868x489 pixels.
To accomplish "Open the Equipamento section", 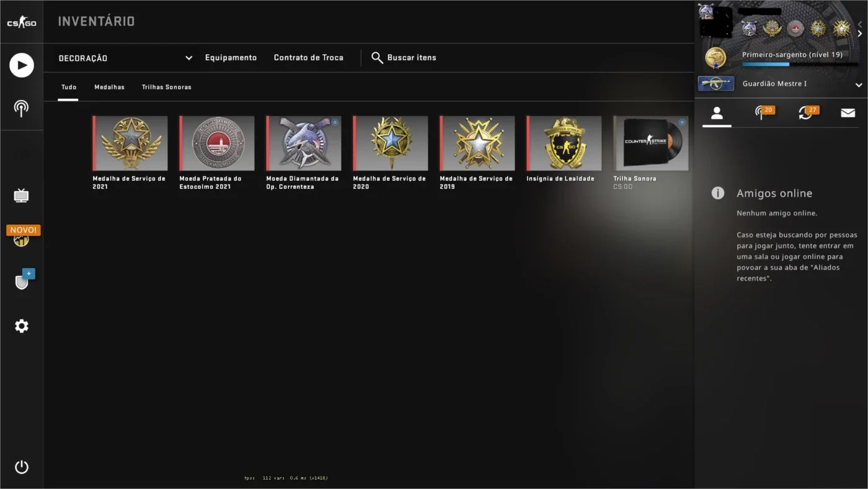I will pos(231,58).
